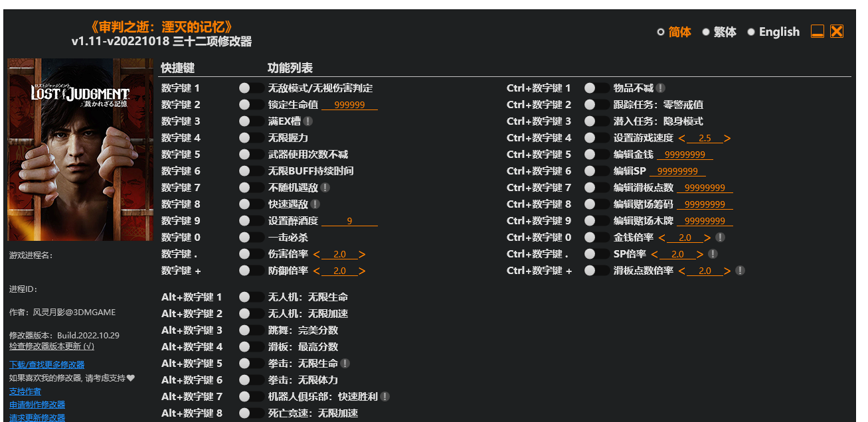Decrease 伤害倍率 with left arrow
This screenshot has height=422, width=868.
[x=317, y=254]
